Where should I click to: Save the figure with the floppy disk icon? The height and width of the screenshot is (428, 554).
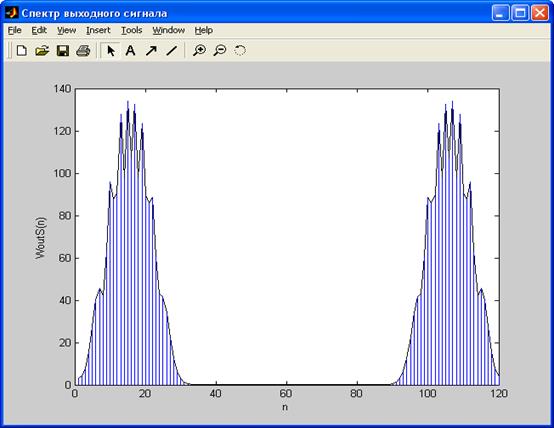(x=63, y=51)
